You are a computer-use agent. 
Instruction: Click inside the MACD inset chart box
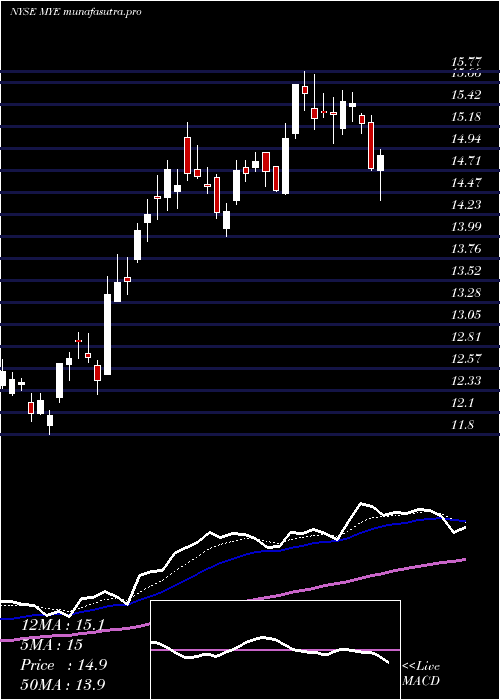coord(275,650)
